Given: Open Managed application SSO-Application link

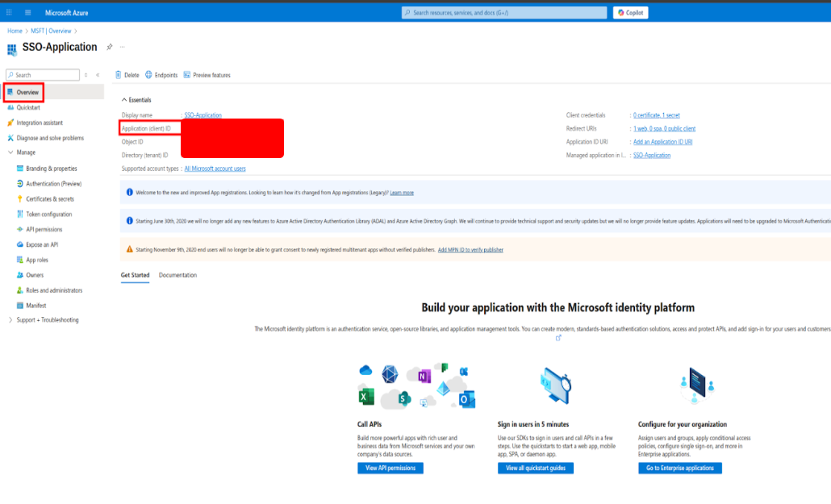Looking at the screenshot, I should [652, 156].
